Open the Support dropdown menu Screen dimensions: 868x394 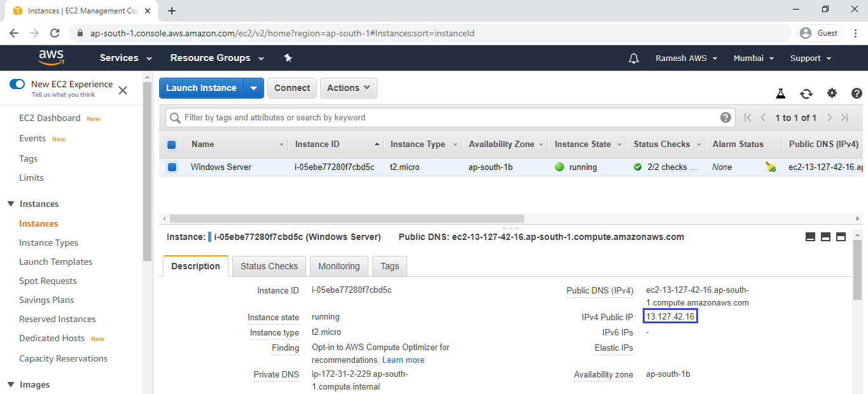click(811, 58)
